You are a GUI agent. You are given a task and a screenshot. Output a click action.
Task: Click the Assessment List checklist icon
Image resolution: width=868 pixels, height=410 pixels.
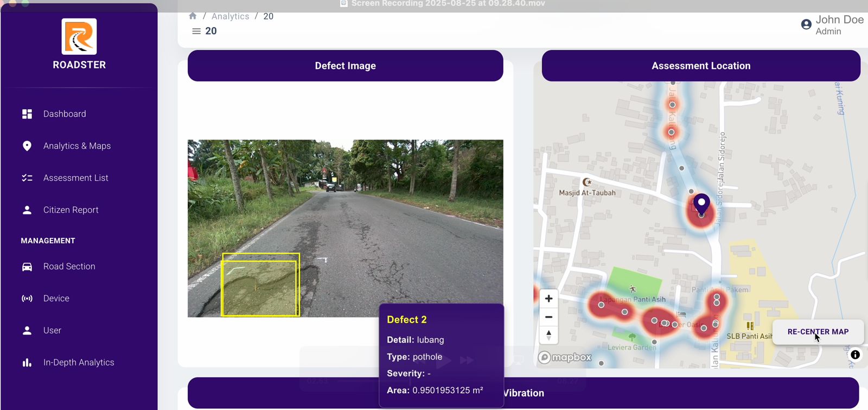(27, 178)
